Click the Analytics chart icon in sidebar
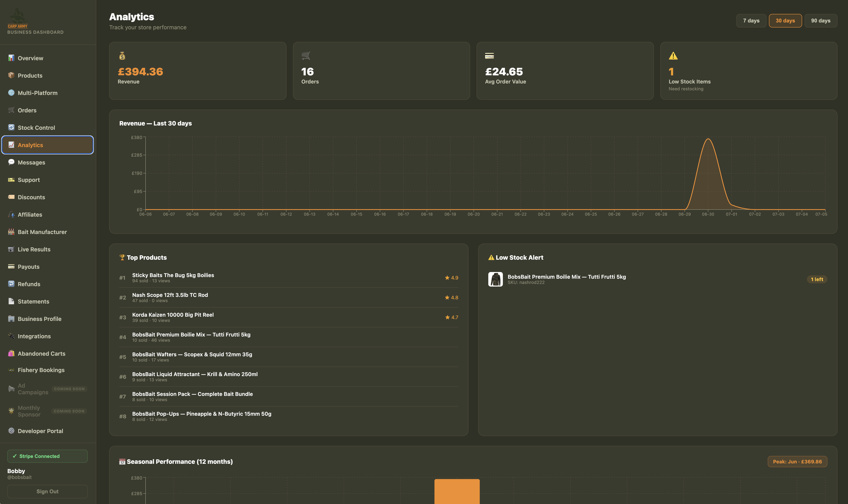Viewport: 848px width, 504px height. (x=11, y=145)
